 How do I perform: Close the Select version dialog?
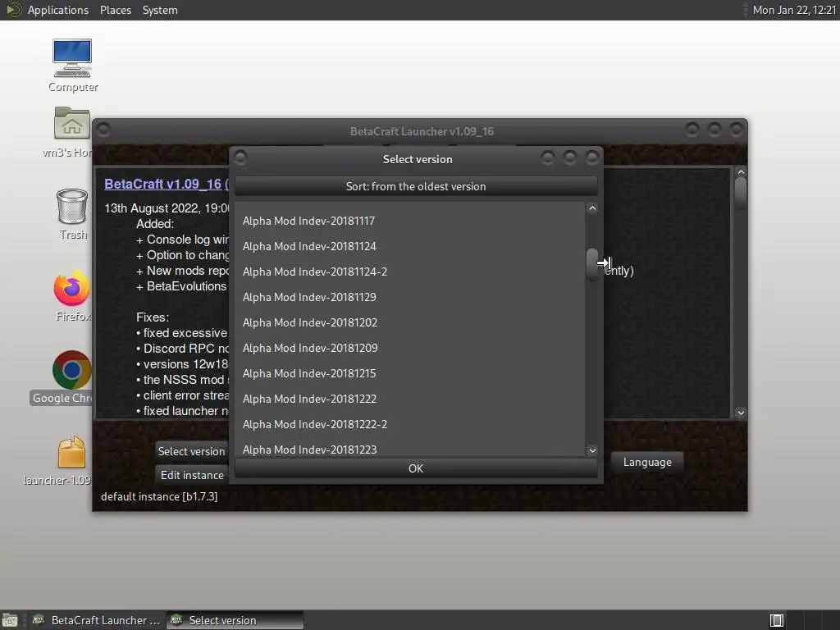tap(592, 157)
